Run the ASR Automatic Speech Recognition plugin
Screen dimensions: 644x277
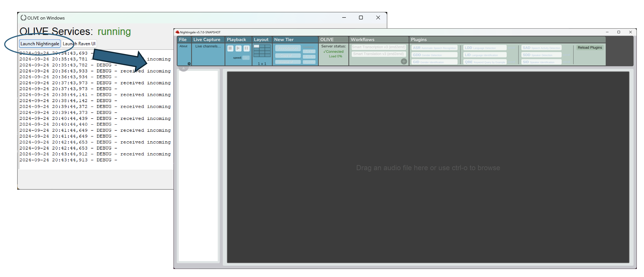[434, 48]
